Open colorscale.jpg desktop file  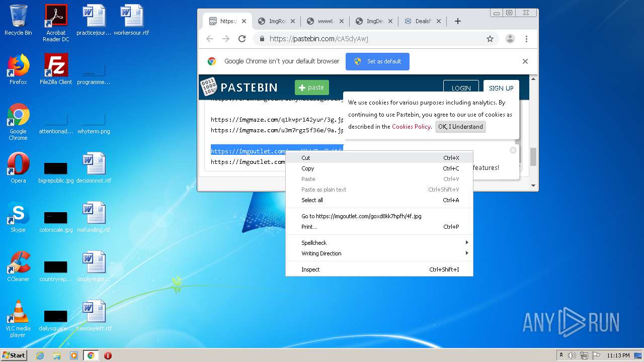[56, 221]
